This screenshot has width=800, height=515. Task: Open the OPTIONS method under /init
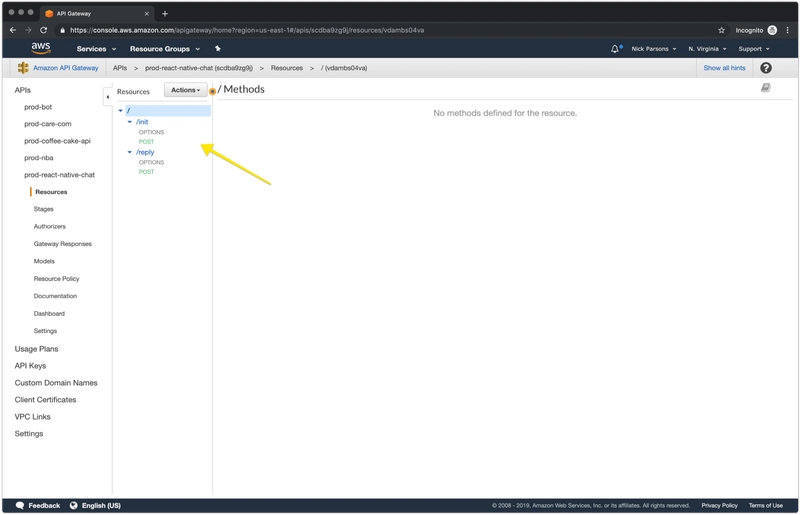tap(152, 132)
